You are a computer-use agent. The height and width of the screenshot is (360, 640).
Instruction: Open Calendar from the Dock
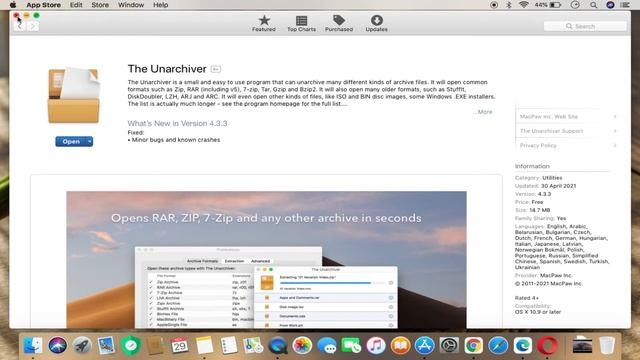tap(180, 345)
